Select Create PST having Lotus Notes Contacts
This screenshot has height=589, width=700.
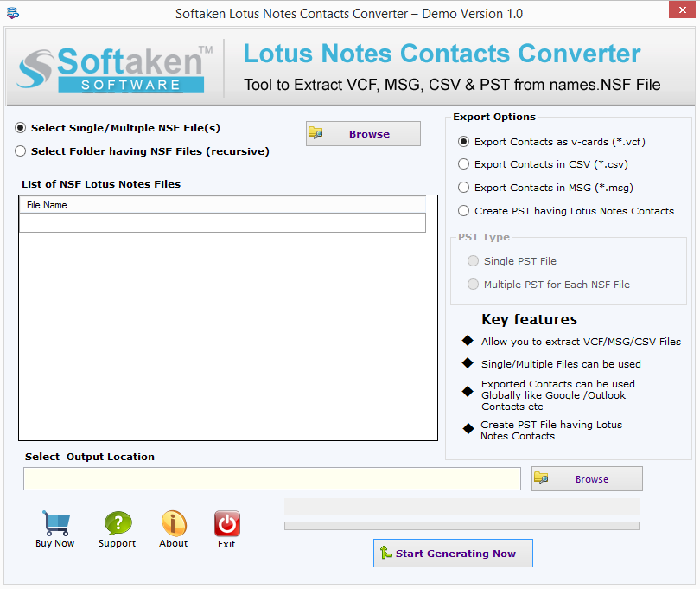[x=464, y=211]
